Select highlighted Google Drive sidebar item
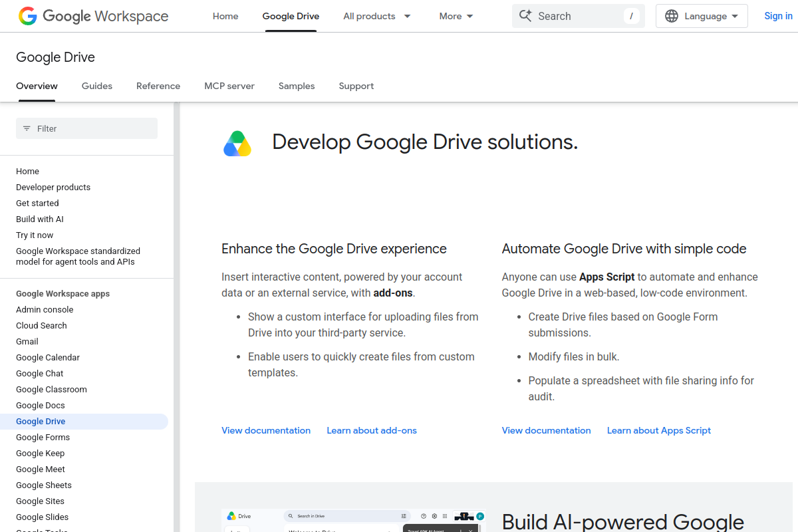The image size is (798, 532). click(84, 421)
